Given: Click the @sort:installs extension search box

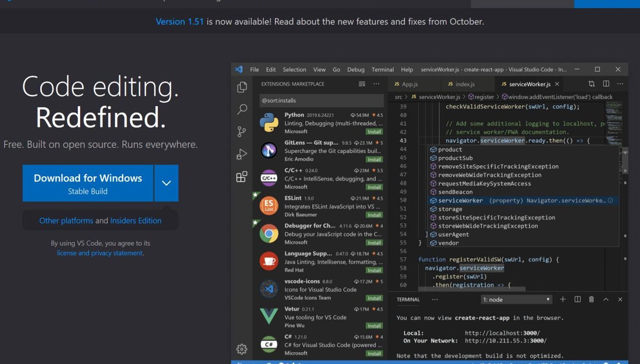Looking at the screenshot, I should pyautogui.click(x=321, y=100).
